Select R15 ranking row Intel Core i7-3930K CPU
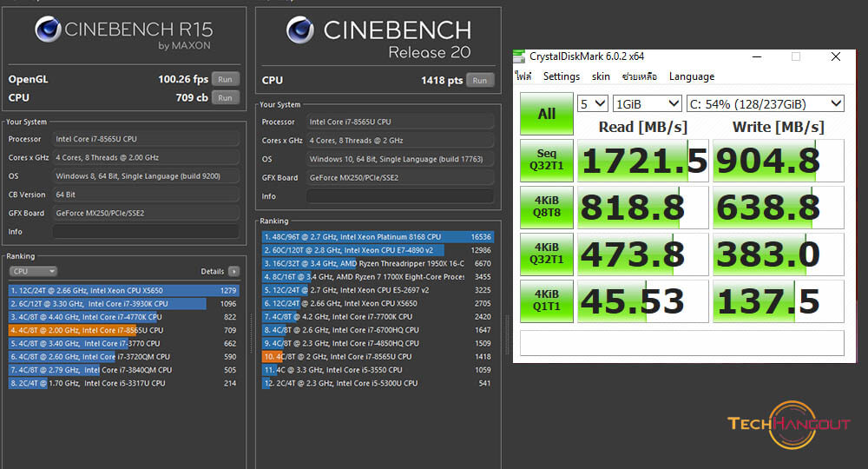868x469 pixels. [123, 303]
